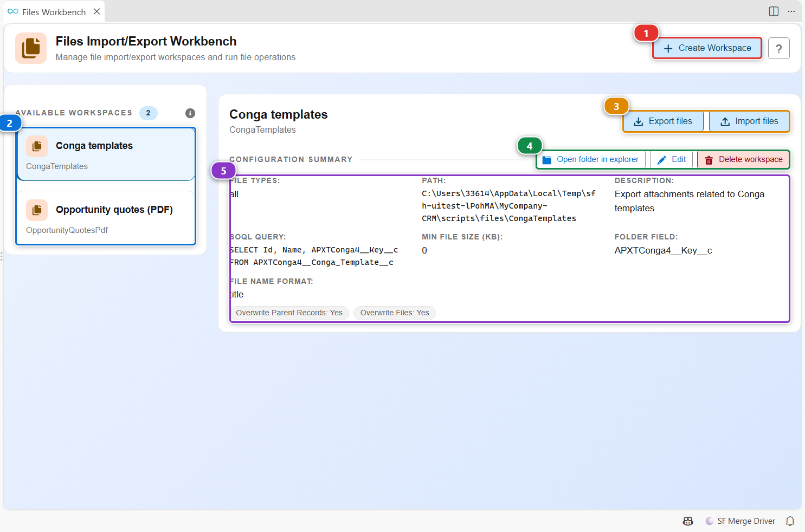Click the Overwrite Files: Yes chip
The width and height of the screenshot is (805, 532).
coord(395,313)
